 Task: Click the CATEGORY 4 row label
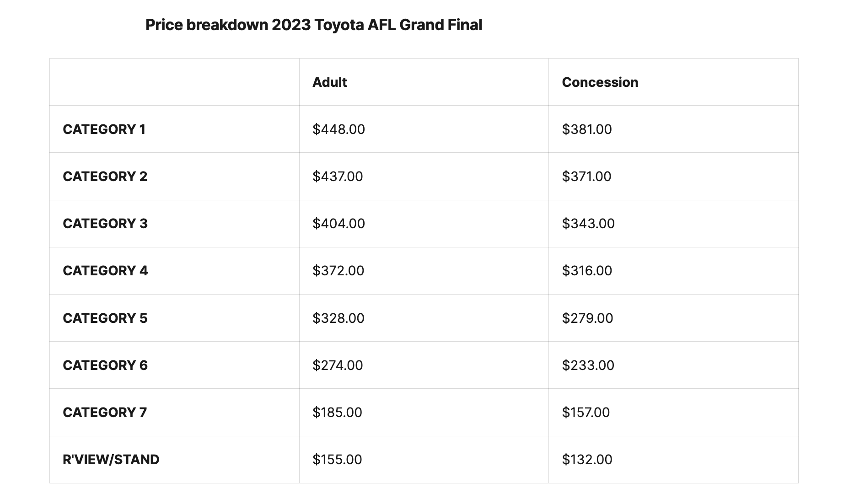[x=105, y=271]
